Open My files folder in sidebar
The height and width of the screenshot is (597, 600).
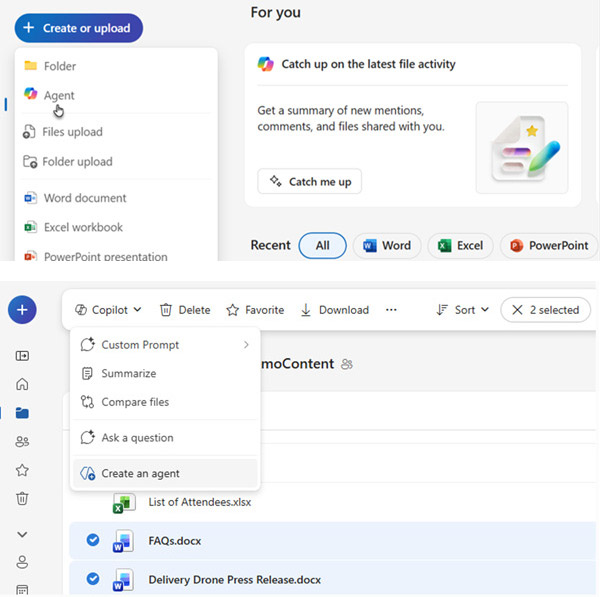click(22, 413)
